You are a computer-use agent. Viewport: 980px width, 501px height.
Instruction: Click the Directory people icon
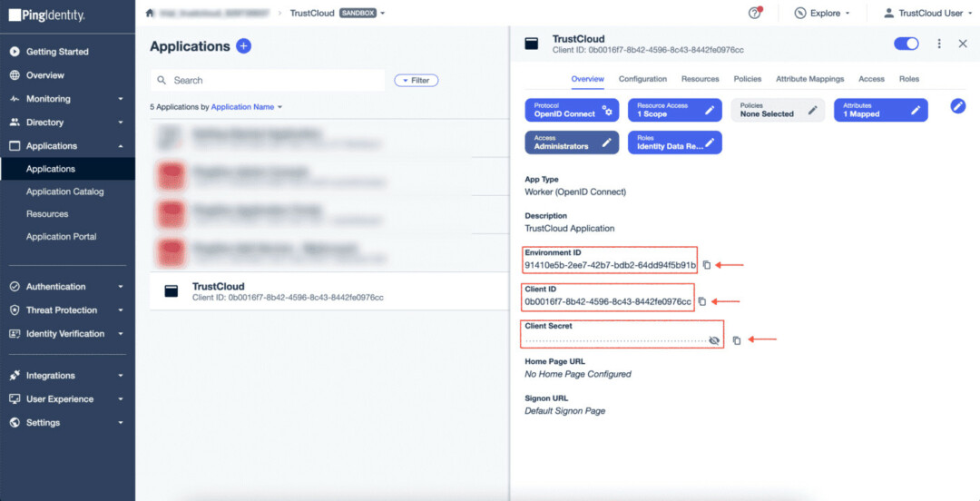pos(15,123)
